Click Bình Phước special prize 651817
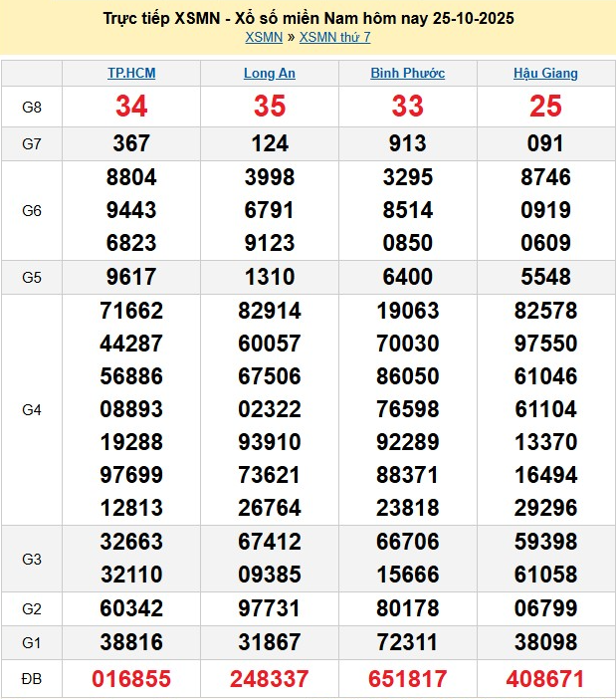This screenshot has height=699, width=616. pyautogui.click(x=407, y=679)
